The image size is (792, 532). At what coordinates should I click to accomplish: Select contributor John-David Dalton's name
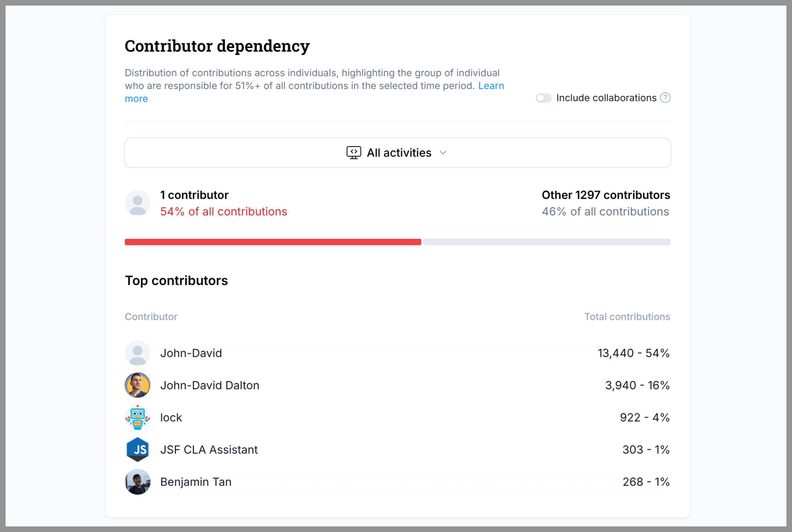[210, 385]
